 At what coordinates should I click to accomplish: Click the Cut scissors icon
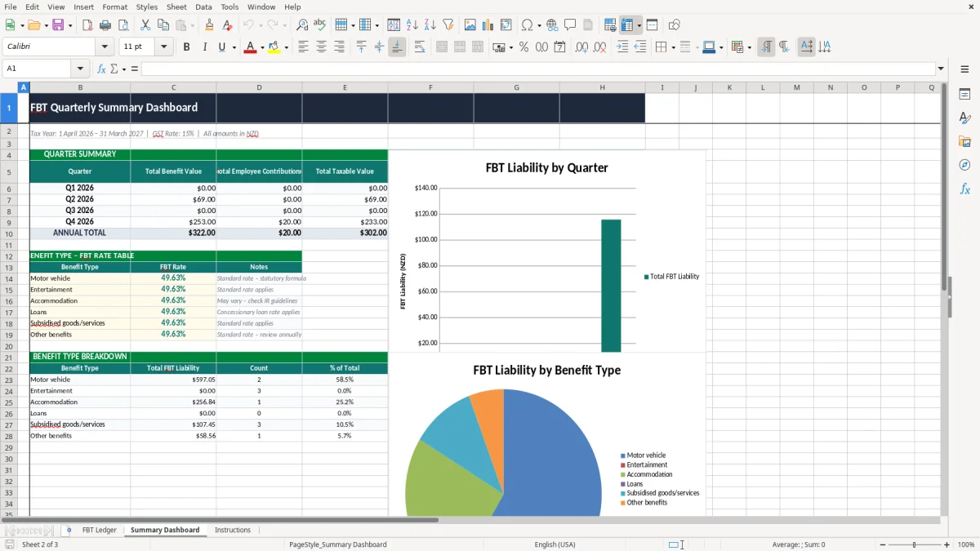(145, 25)
